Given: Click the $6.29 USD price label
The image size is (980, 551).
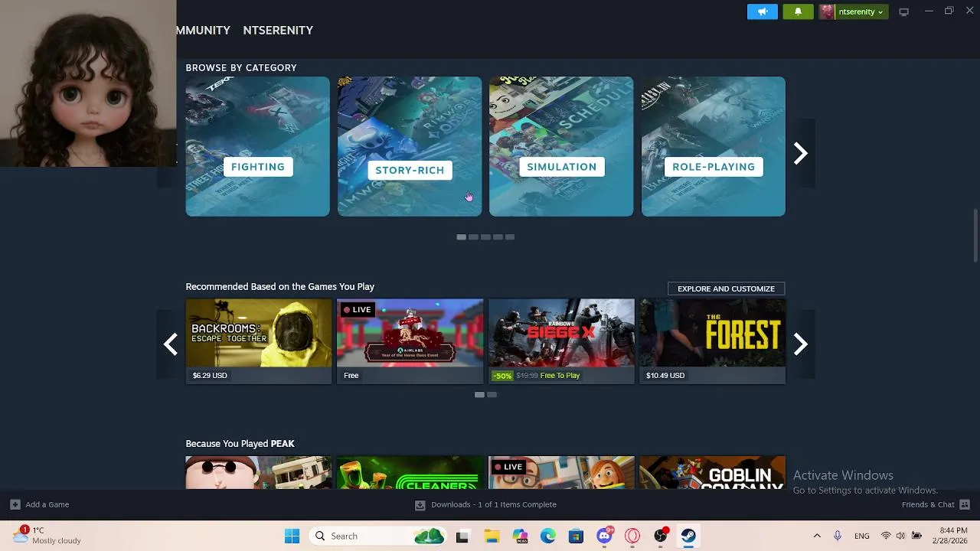Looking at the screenshot, I should pos(210,376).
